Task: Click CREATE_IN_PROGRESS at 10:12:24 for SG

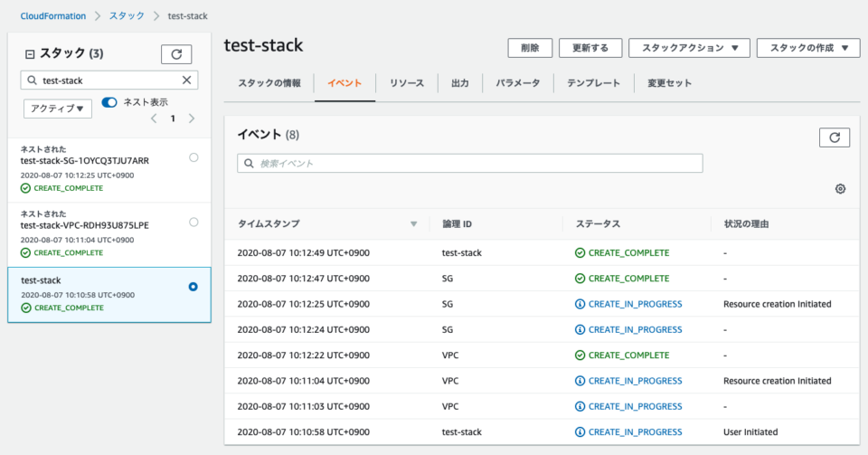Action: coord(635,330)
